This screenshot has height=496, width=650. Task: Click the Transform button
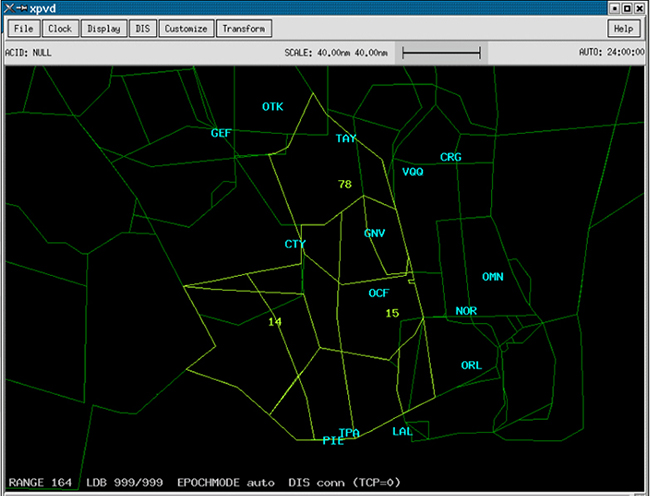[x=243, y=29]
